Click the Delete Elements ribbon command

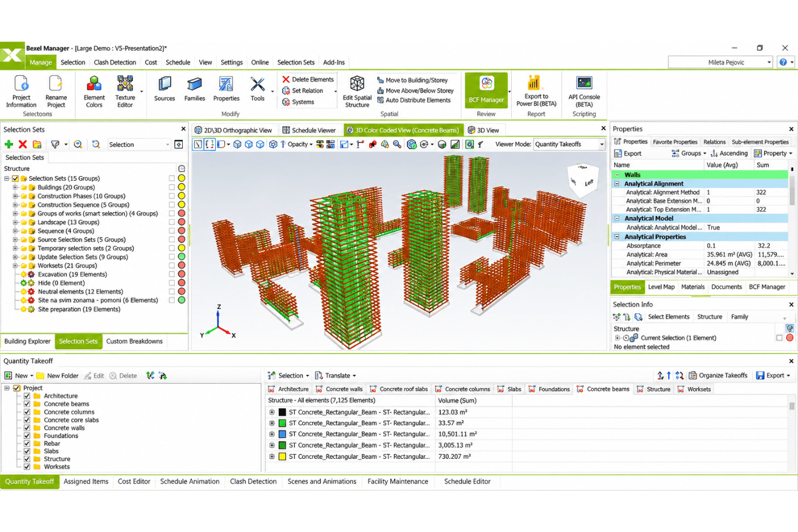(x=308, y=79)
